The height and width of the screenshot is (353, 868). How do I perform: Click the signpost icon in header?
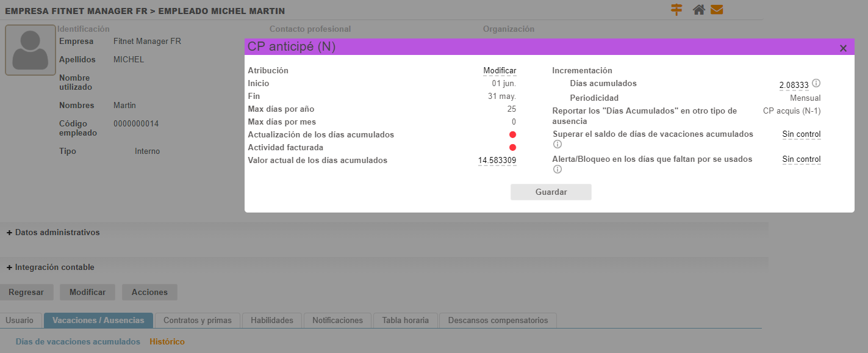pos(676,10)
